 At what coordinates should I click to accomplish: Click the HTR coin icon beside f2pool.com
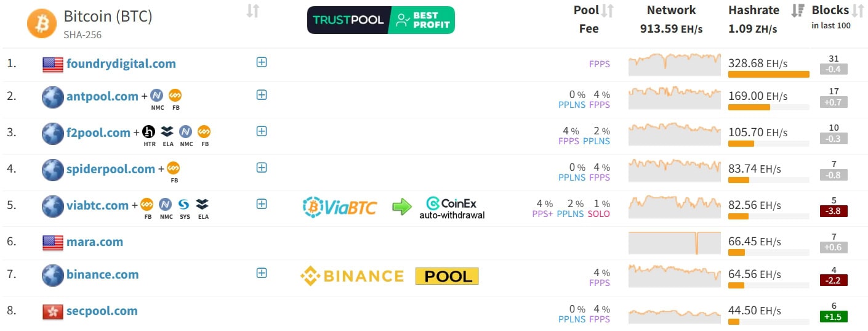click(148, 132)
